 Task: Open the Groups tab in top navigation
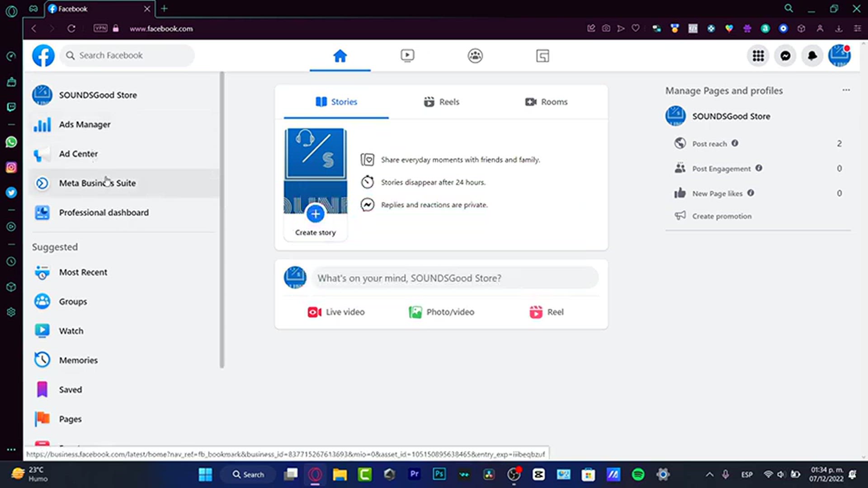coord(475,56)
